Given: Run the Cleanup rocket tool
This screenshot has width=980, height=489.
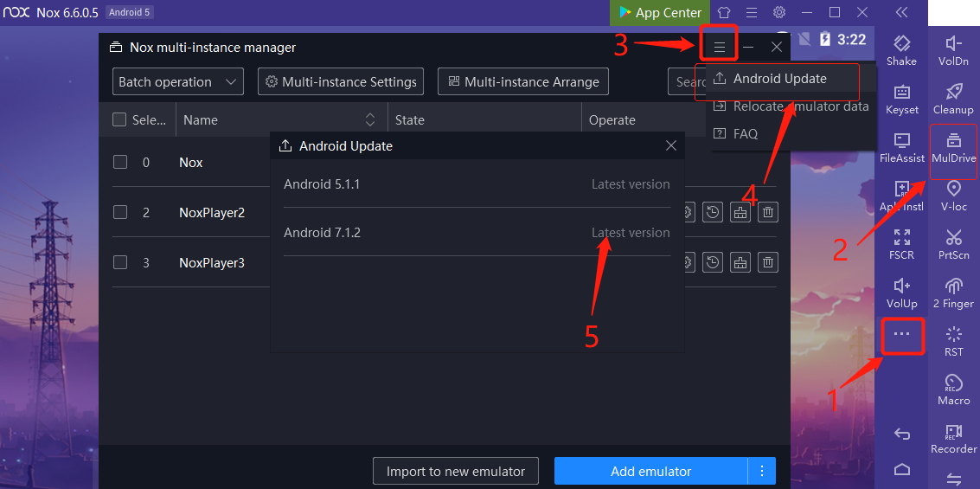Looking at the screenshot, I should (x=954, y=99).
